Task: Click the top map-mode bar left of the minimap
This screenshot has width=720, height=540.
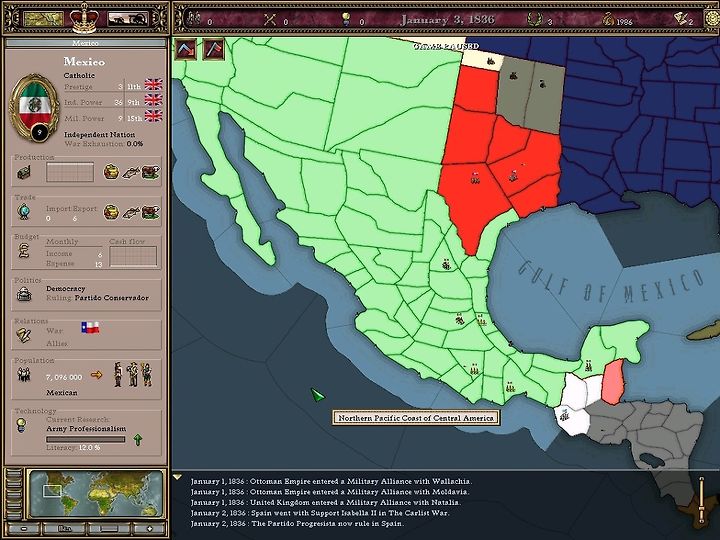Action: pos(14,473)
